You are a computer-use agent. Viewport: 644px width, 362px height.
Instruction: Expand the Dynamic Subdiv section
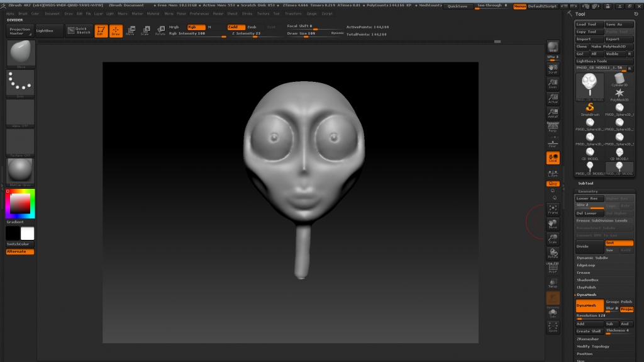click(591, 258)
